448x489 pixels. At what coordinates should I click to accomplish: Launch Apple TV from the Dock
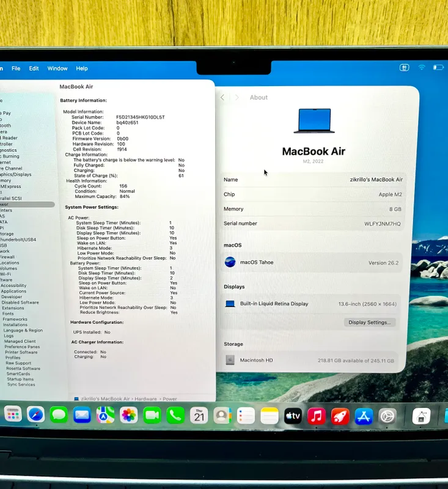(293, 416)
